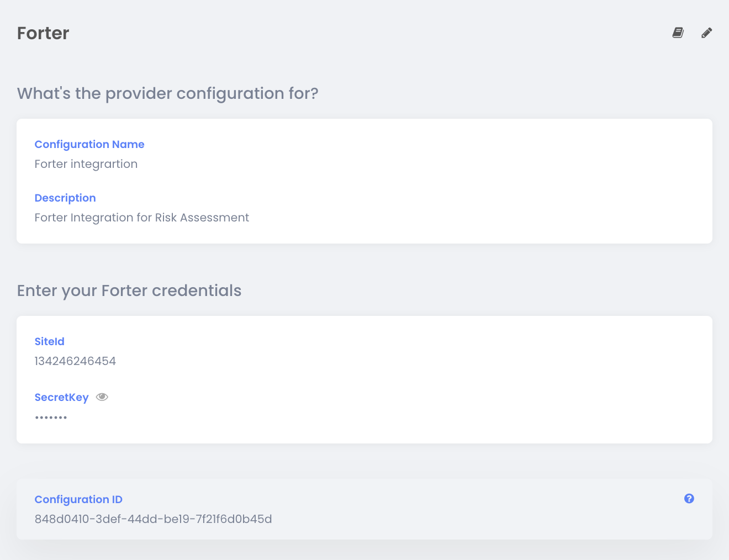Screen dimensions: 729x560
Task: Click the SecretKey label
Action: click(62, 397)
